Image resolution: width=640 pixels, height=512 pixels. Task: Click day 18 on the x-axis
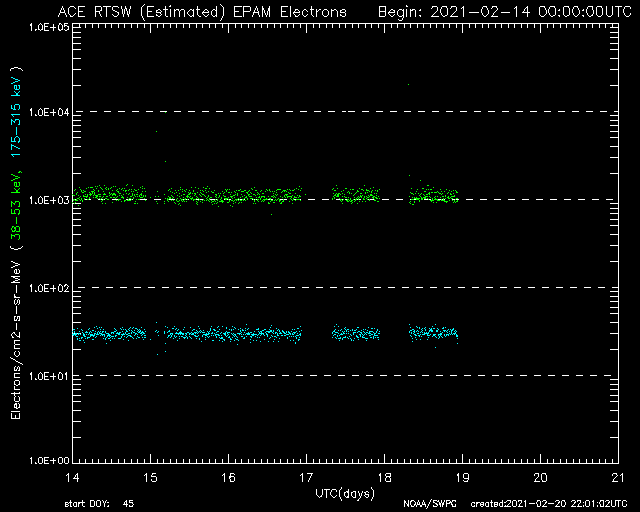(x=384, y=477)
